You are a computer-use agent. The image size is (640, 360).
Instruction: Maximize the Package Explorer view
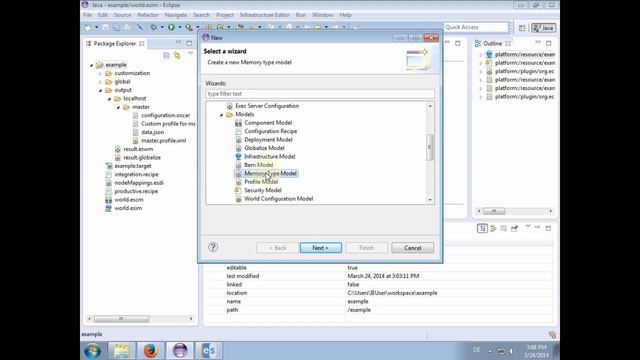(x=189, y=43)
